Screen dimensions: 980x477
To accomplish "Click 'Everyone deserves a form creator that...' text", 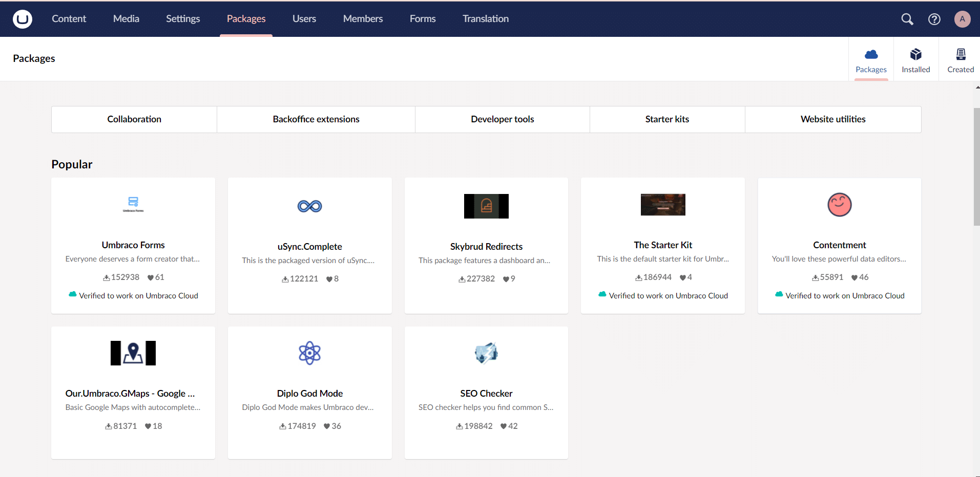I will click(133, 259).
